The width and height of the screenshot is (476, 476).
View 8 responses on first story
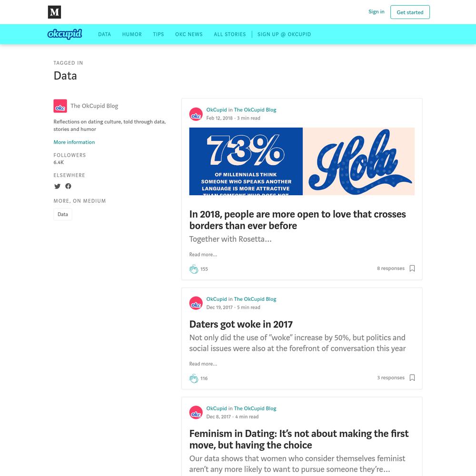tap(391, 268)
